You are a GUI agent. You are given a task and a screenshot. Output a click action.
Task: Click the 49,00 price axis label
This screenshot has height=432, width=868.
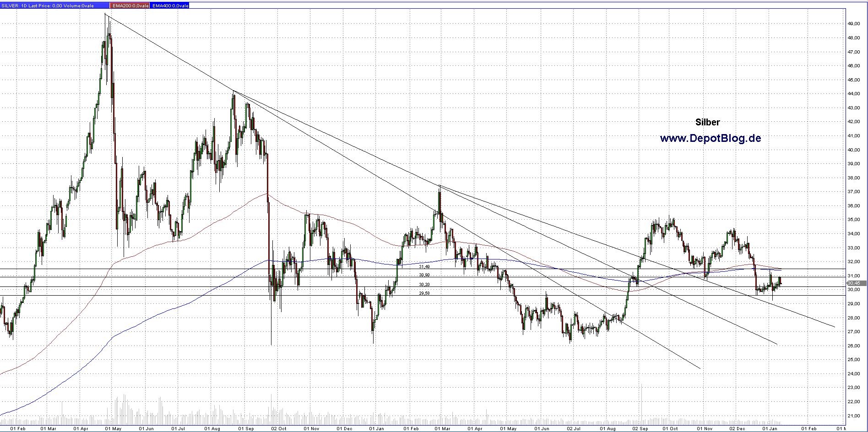pyautogui.click(x=853, y=24)
